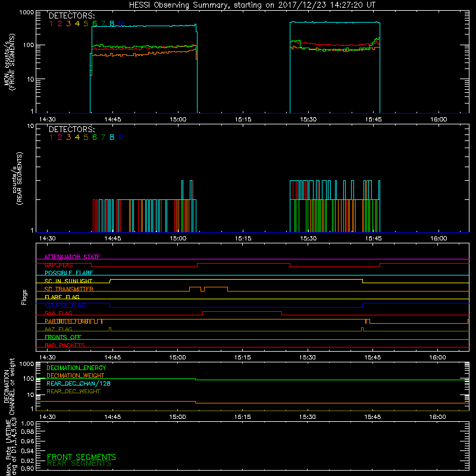Click 16:00 time label under rear segments plot
Viewport: 476px width, 476px height.
tap(439, 239)
